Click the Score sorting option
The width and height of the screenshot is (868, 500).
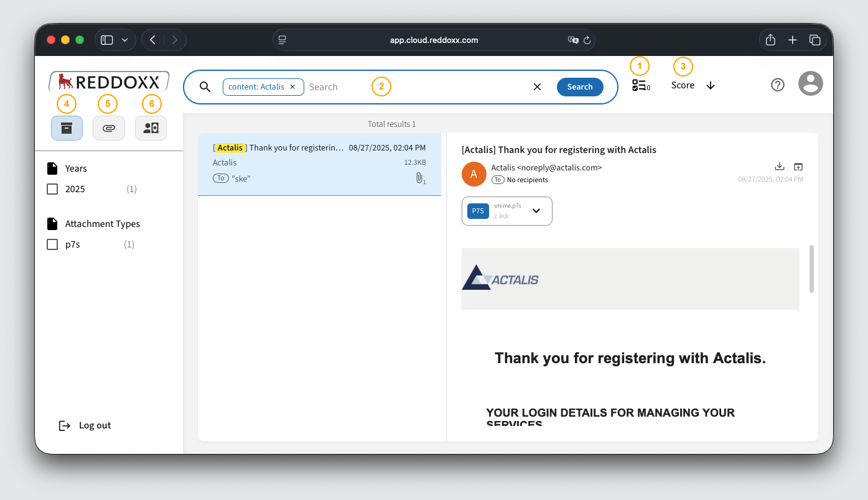(682, 85)
